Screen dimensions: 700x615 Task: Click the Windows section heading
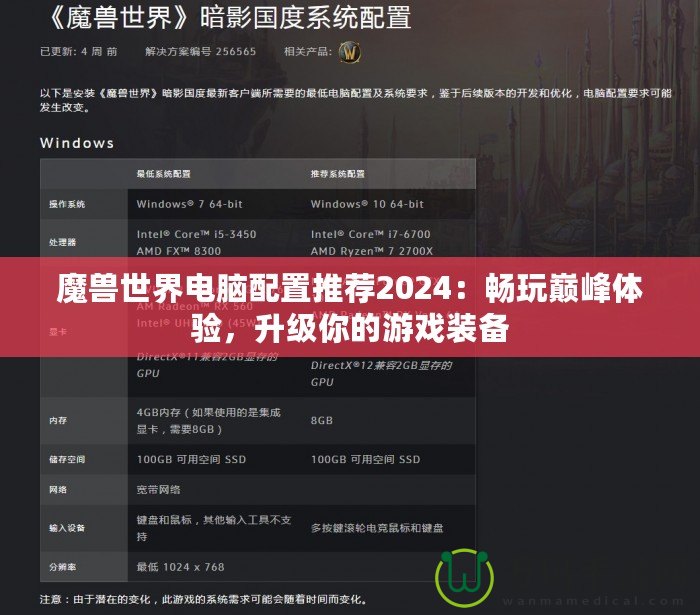tap(77, 143)
